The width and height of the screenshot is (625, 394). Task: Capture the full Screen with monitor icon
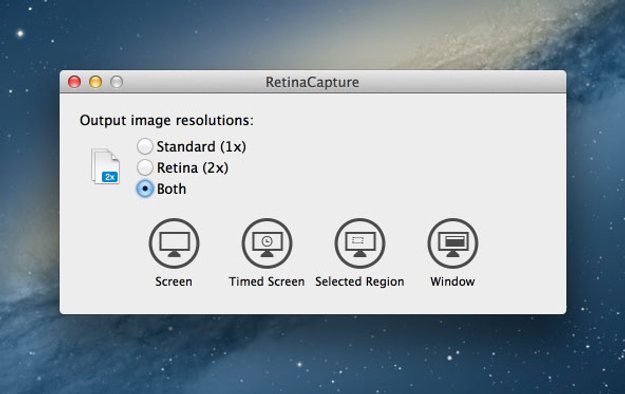coord(174,243)
